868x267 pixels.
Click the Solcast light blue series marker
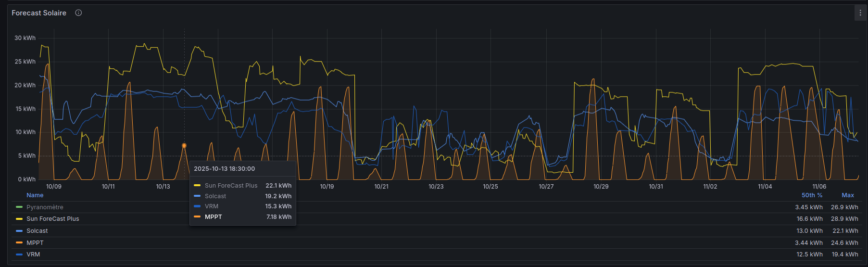19,231
